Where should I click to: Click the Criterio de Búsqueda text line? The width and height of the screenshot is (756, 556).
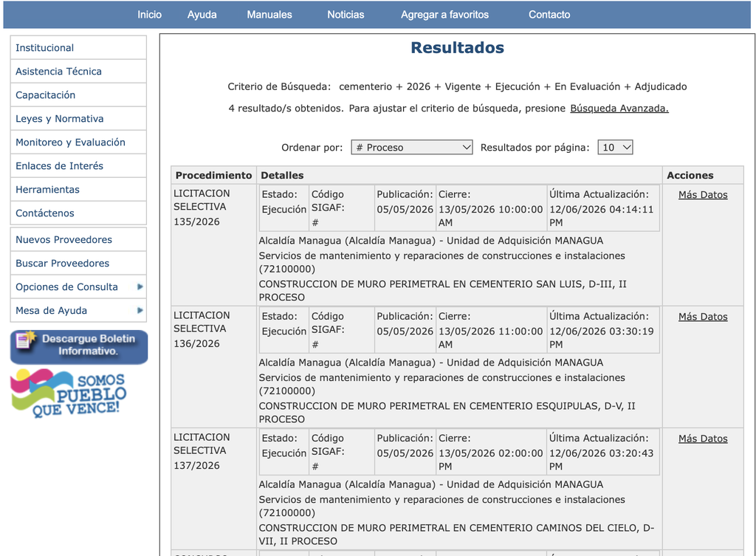point(457,87)
